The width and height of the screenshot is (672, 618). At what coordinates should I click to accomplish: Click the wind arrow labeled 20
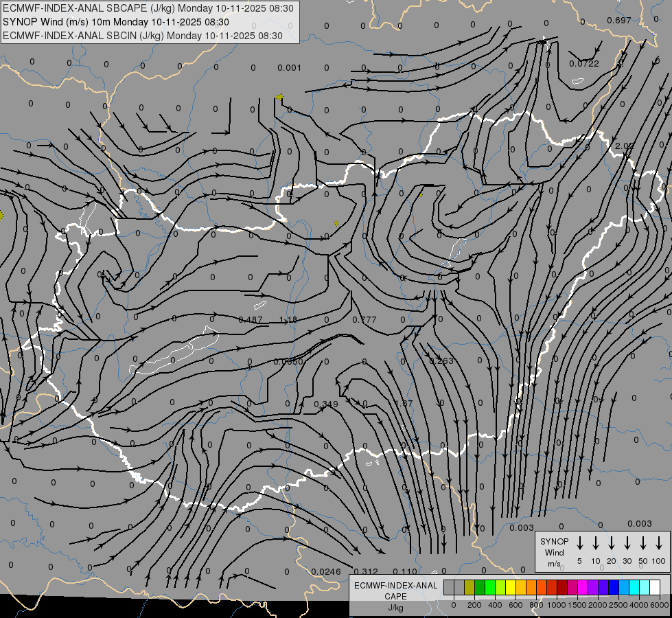[612, 543]
